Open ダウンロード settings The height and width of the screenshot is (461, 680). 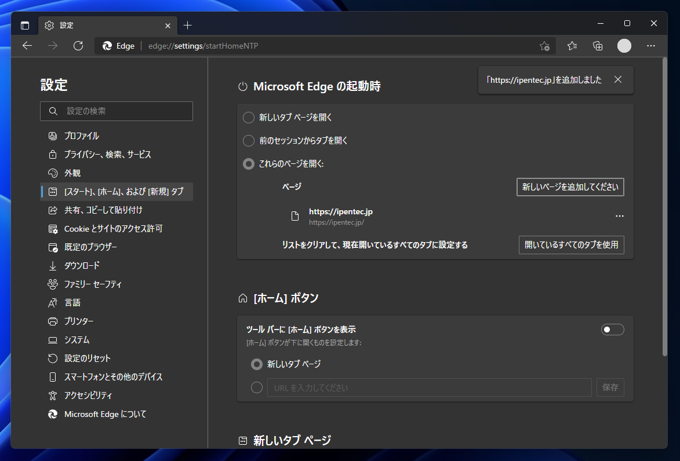117,266
